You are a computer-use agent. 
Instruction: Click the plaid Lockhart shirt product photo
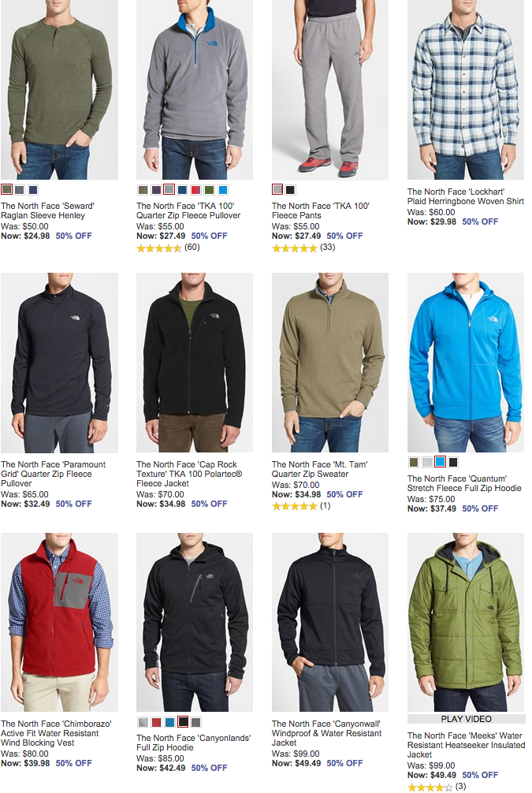(466, 90)
